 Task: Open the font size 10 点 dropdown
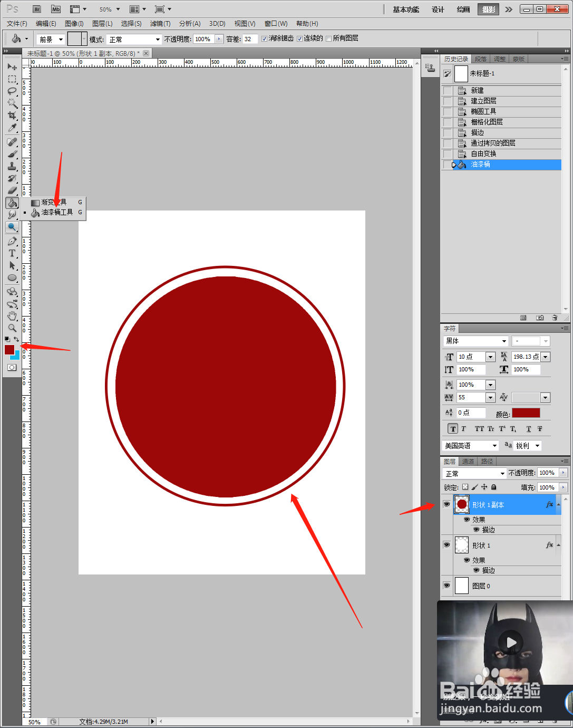pos(490,357)
